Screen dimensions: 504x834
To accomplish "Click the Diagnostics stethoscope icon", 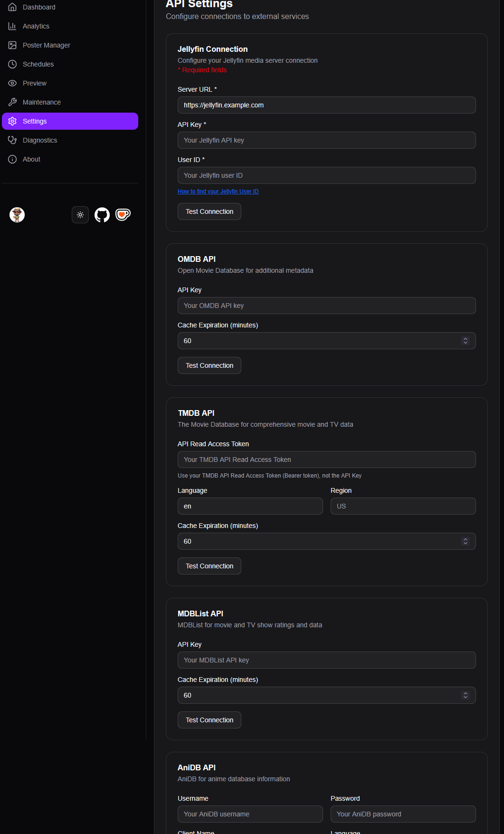I will point(12,140).
